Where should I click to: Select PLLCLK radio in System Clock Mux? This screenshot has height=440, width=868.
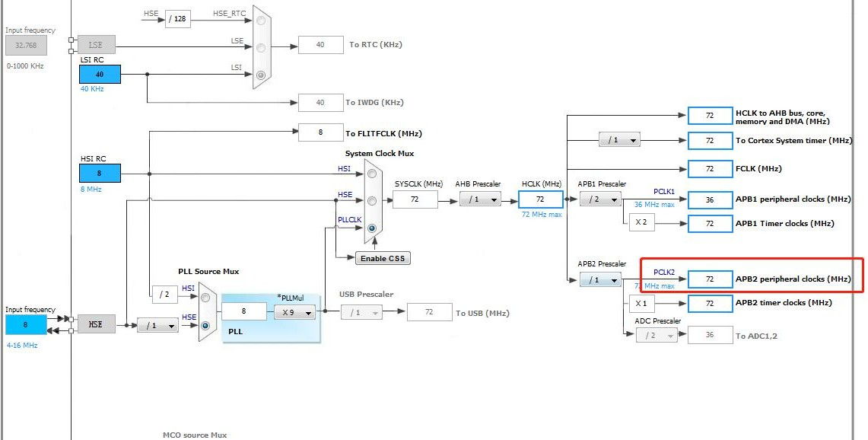(x=372, y=228)
